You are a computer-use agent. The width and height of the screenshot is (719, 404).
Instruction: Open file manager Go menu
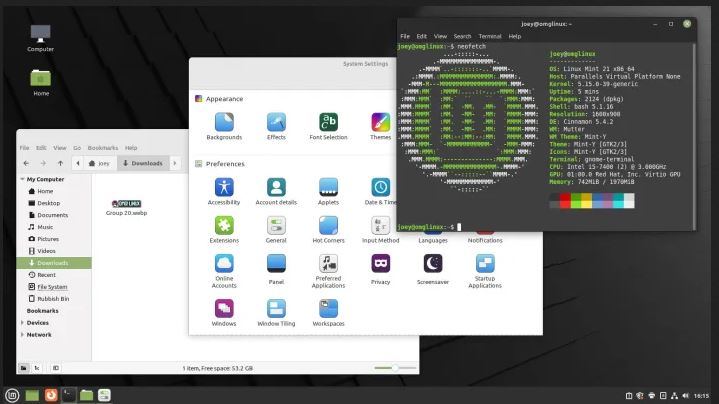[77, 148]
